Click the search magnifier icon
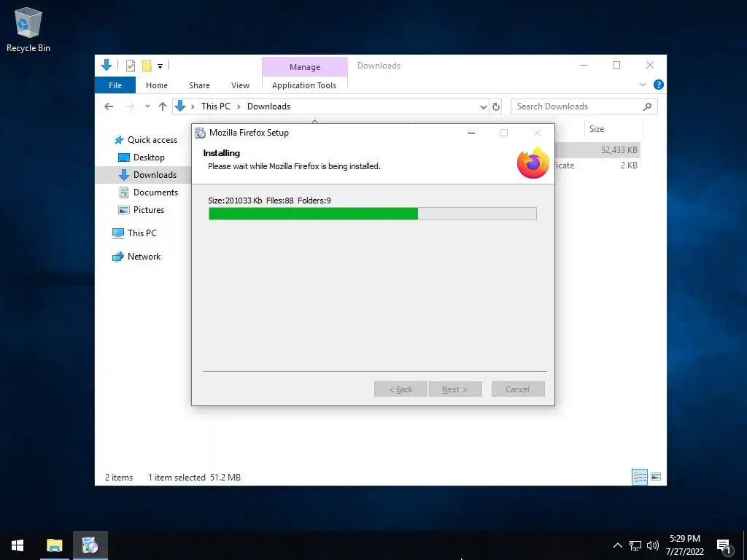747x560 pixels. [647, 106]
